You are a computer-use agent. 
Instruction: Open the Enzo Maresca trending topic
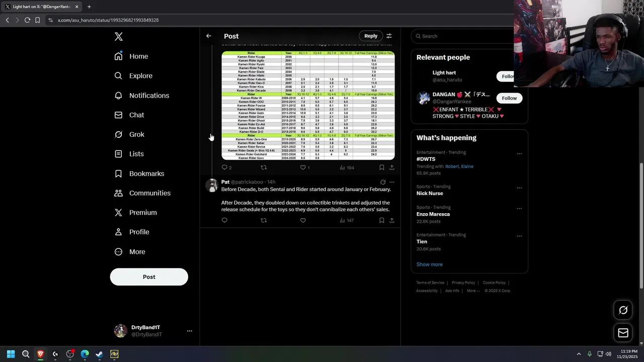[433, 214]
